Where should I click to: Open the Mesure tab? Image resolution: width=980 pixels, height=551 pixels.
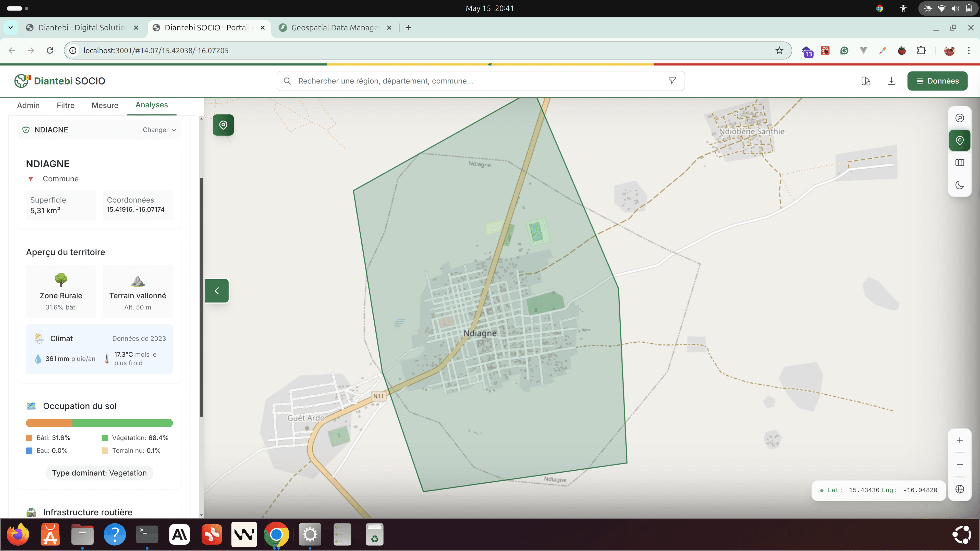click(x=105, y=105)
